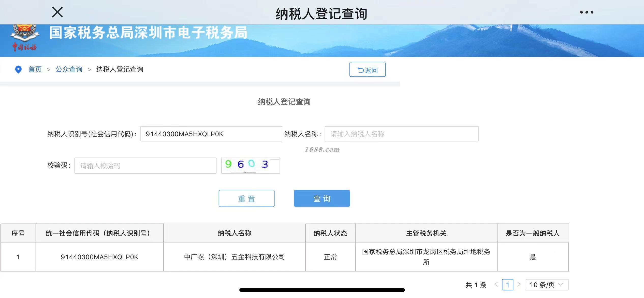The width and height of the screenshot is (644, 298).
Task: Click the 重置 reset button
Action: click(x=246, y=198)
